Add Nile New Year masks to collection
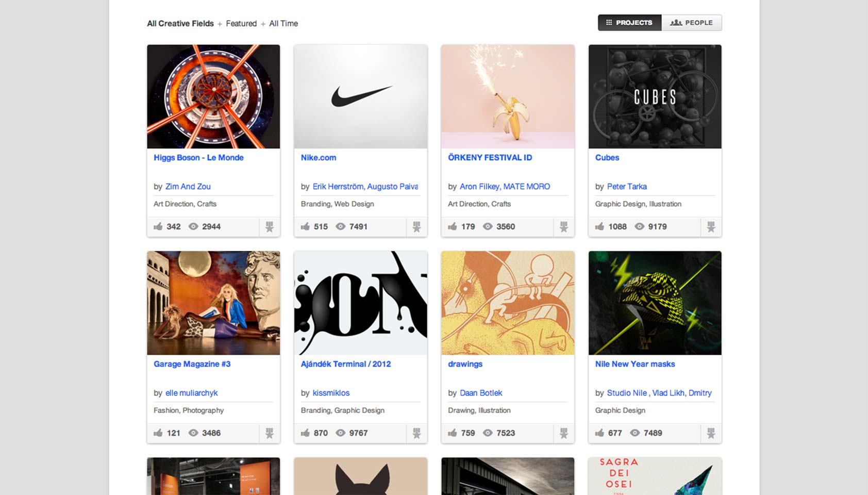 (711, 433)
